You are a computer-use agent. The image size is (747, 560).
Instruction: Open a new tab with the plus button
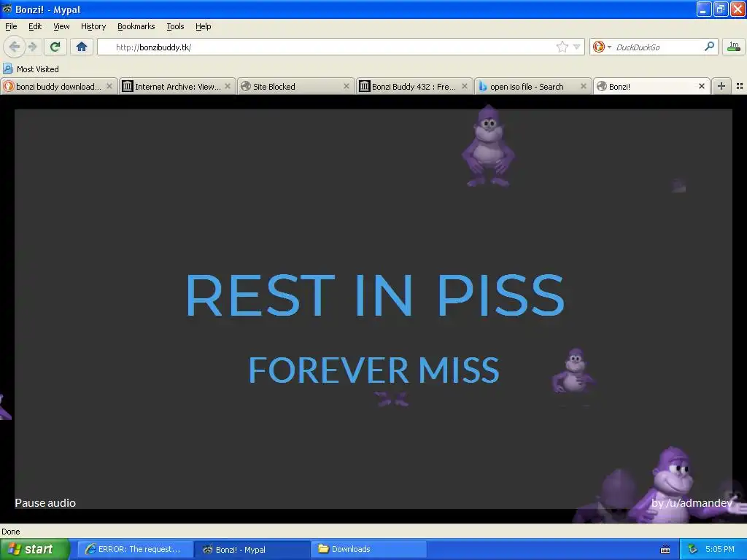[721, 86]
